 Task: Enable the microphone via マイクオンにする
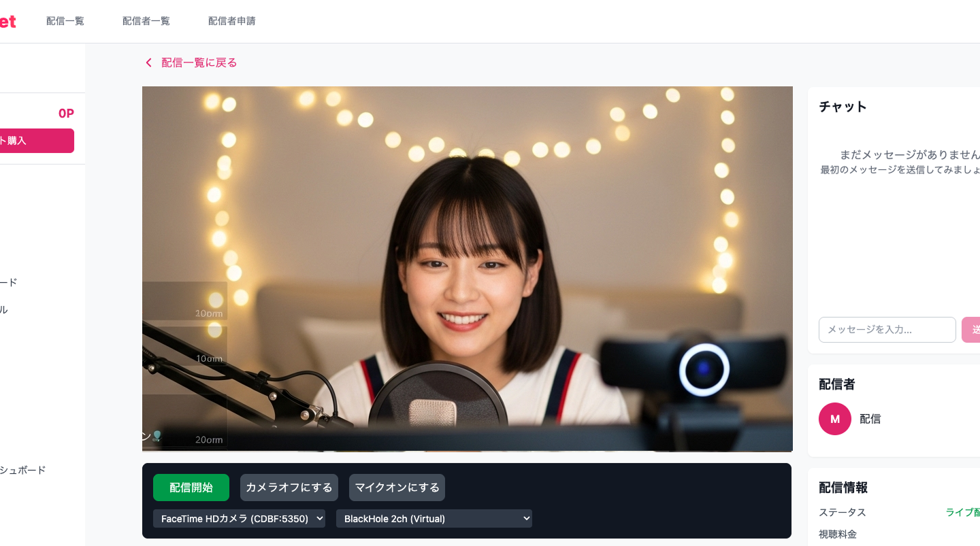[x=397, y=488]
